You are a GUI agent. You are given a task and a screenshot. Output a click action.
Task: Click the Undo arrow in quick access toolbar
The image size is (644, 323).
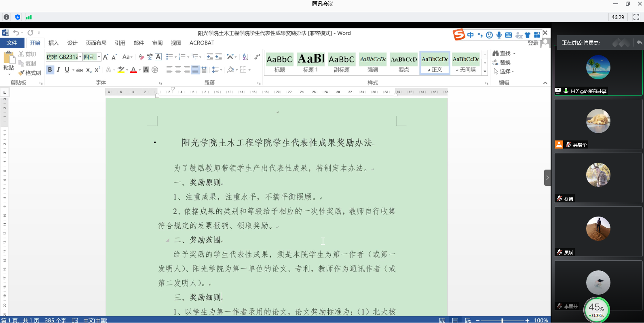(16, 33)
